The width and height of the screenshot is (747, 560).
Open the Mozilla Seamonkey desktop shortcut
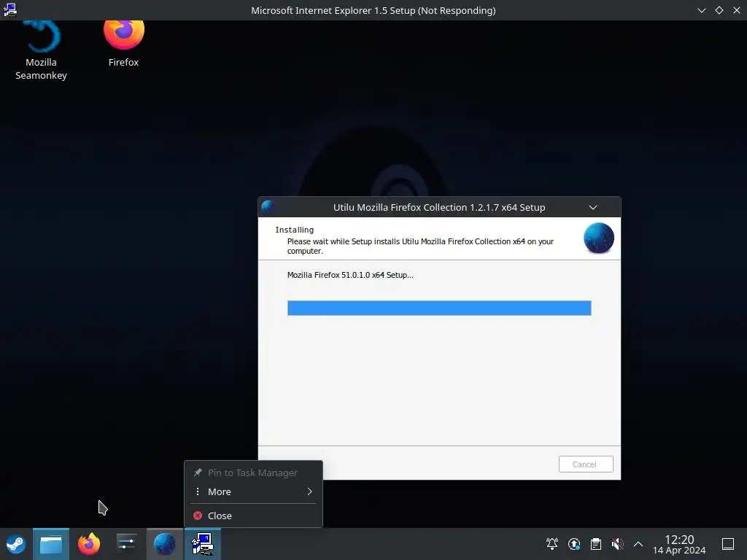point(41,50)
